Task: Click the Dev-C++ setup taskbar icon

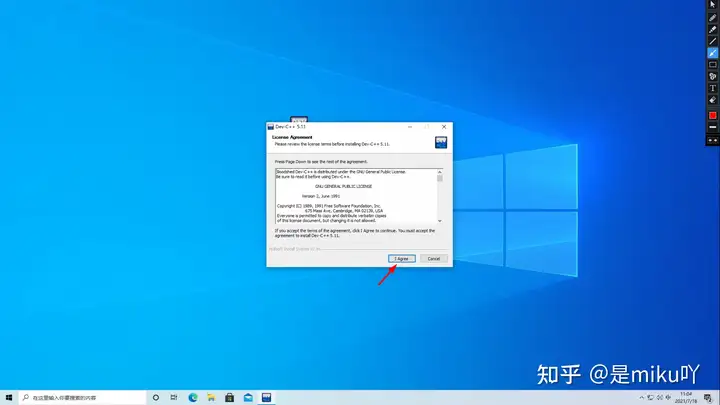Action: tap(266, 397)
